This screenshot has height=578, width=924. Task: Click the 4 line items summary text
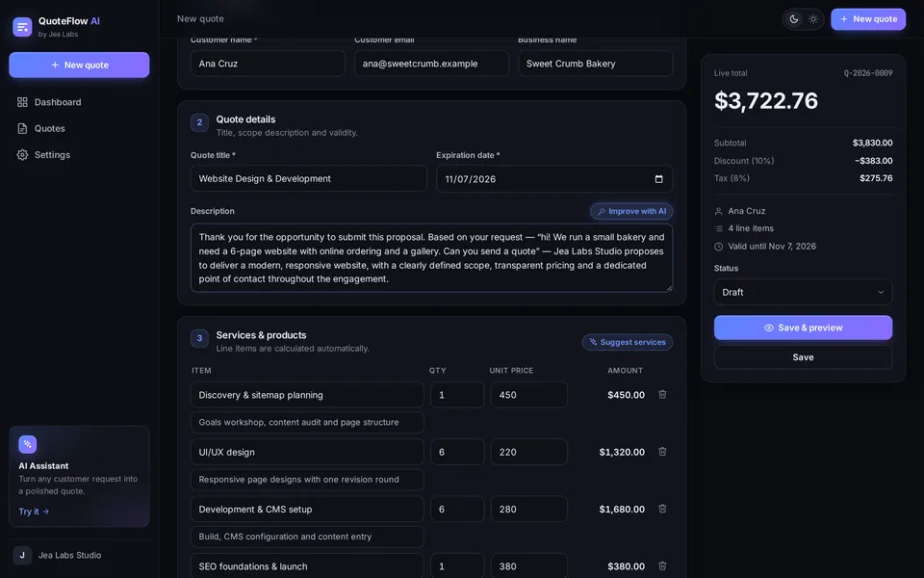[x=751, y=228]
